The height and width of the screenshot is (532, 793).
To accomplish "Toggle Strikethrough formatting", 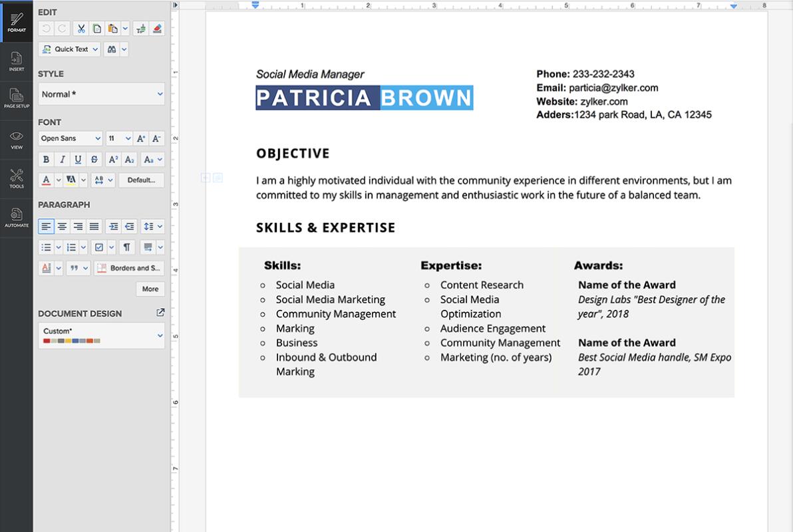I will (x=94, y=160).
